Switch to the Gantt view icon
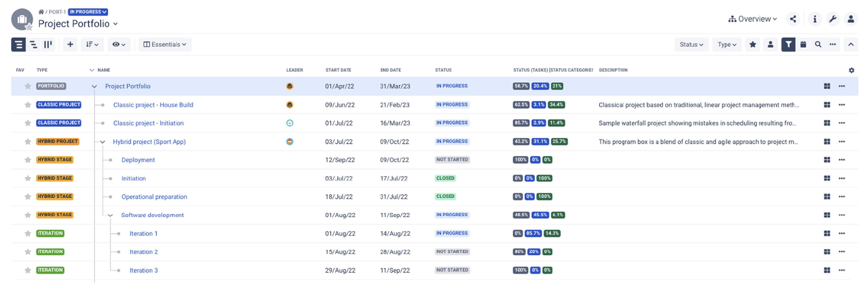868x289 pixels. (x=33, y=45)
